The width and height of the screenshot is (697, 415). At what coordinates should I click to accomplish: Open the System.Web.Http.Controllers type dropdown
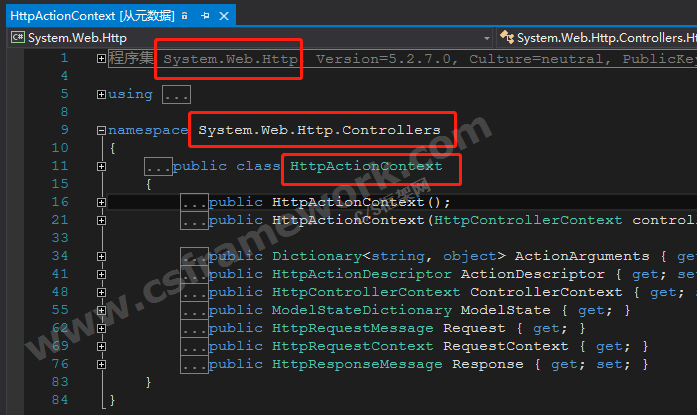[x=600, y=38]
